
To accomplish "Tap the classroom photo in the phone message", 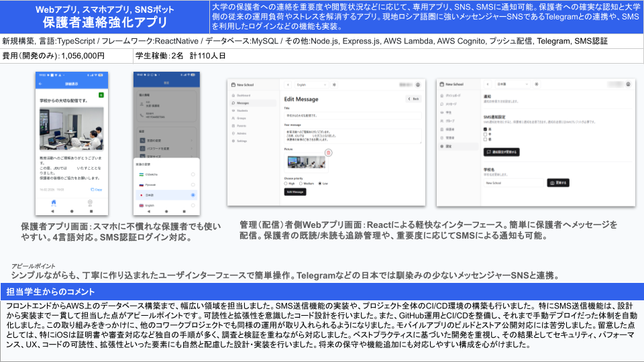I will pyautogui.click(x=72, y=129).
